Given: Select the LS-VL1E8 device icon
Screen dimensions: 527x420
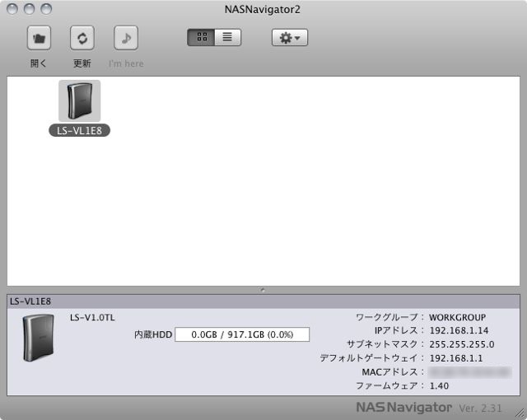Looking at the screenshot, I should (x=79, y=100).
